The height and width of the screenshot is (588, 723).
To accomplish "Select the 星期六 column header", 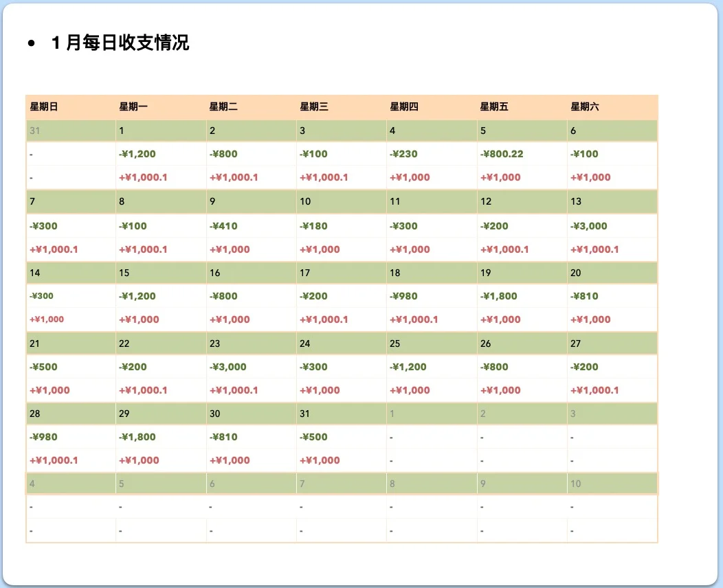I will 584,106.
